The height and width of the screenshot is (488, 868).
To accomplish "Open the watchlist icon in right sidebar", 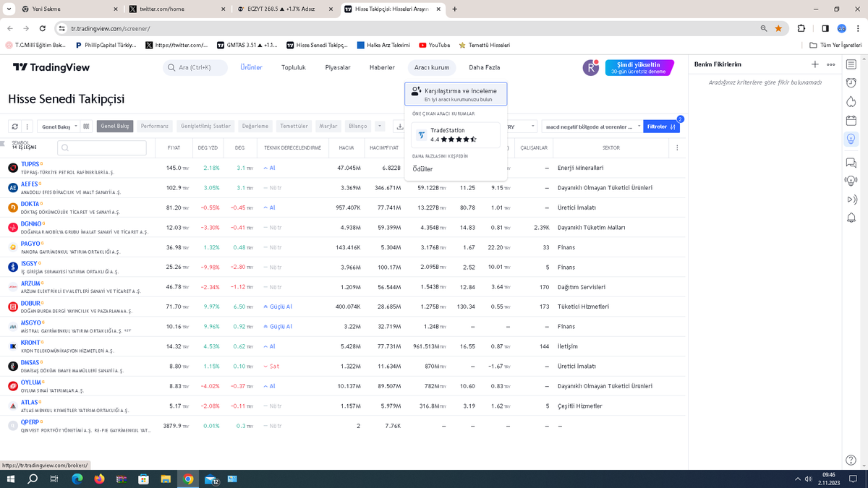I will [851, 64].
